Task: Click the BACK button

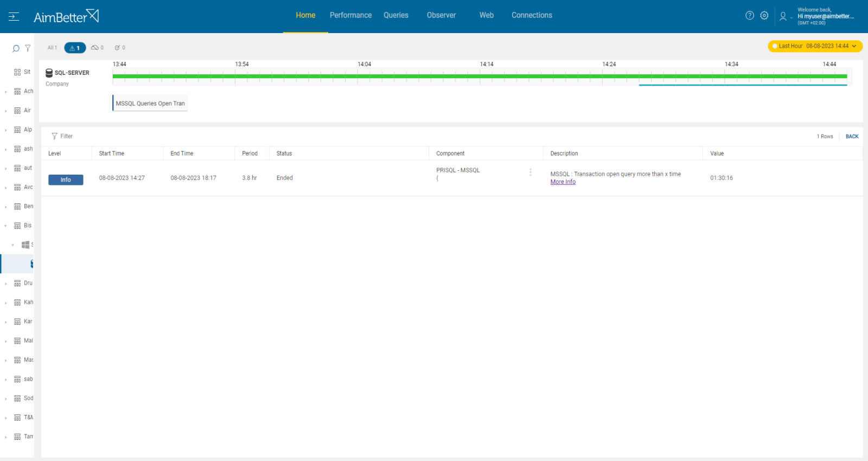Action: pos(852,137)
